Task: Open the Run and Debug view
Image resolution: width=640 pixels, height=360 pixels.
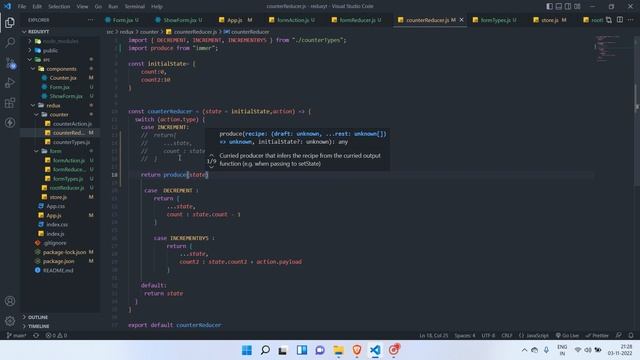Action: pyautogui.click(x=10, y=83)
